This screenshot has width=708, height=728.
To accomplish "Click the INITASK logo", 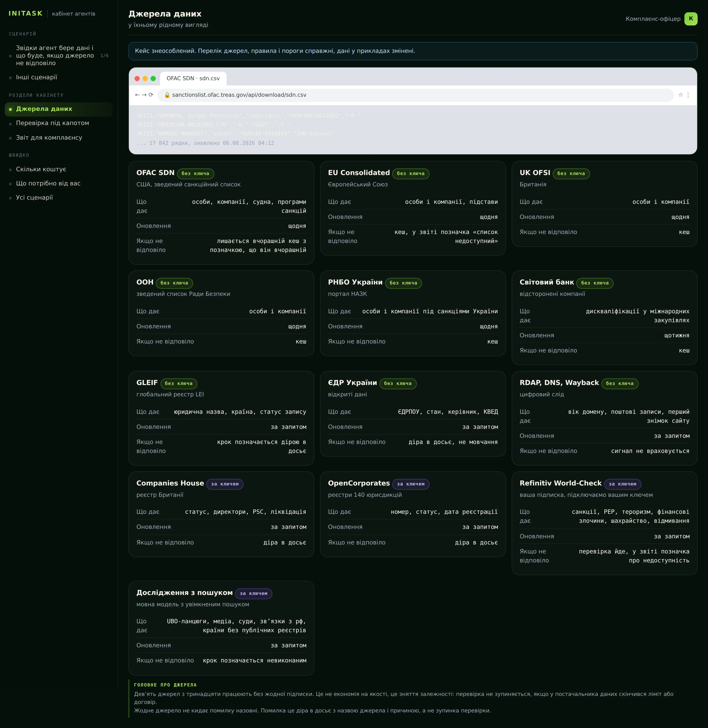I will [x=26, y=13].
